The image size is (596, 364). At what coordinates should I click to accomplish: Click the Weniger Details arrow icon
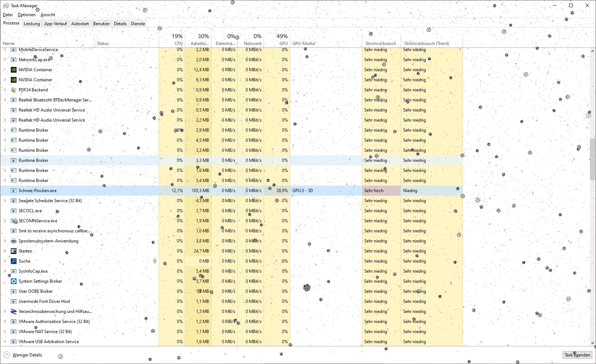coord(6,355)
